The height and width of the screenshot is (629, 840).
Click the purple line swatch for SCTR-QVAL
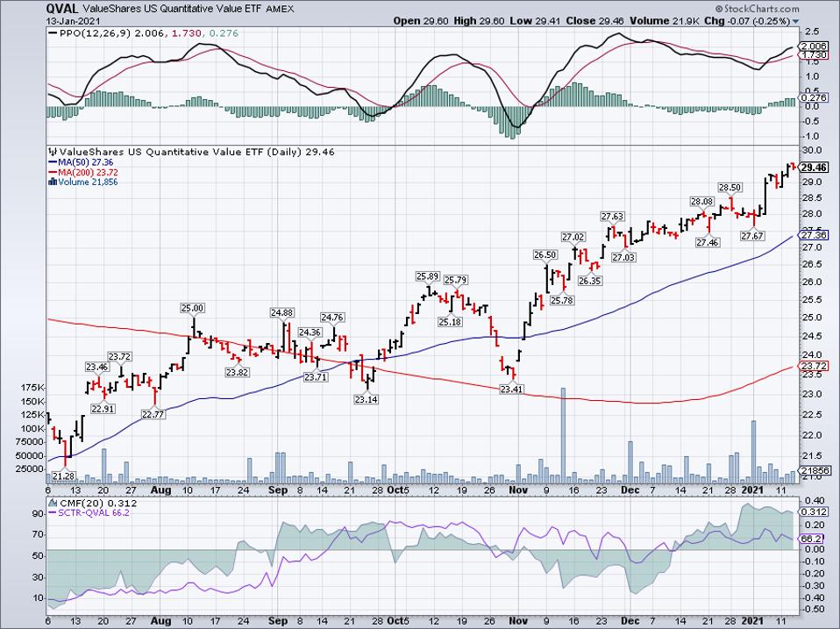tap(53, 513)
